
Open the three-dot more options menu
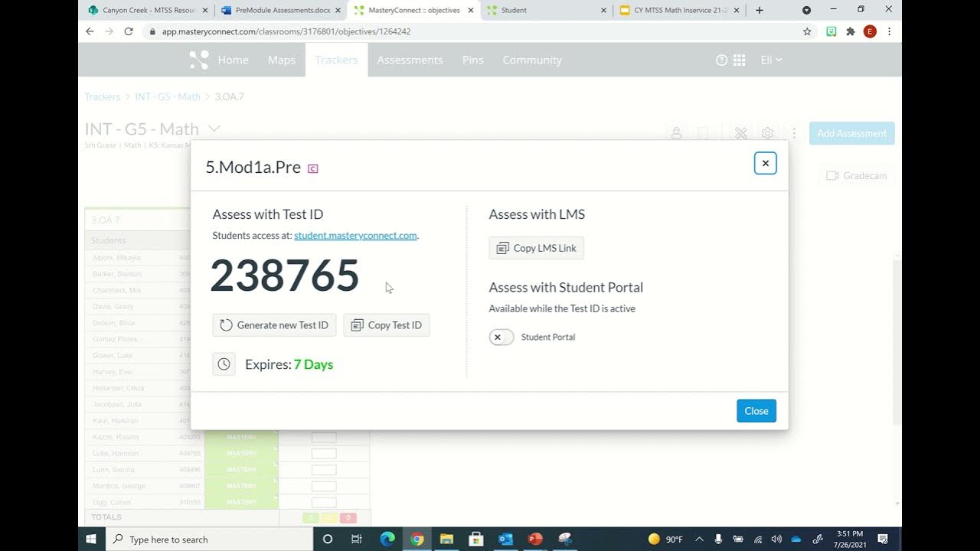(794, 133)
